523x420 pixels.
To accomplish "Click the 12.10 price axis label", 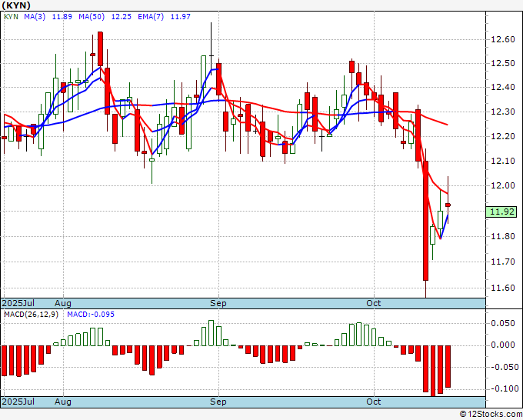I will coord(503,161).
